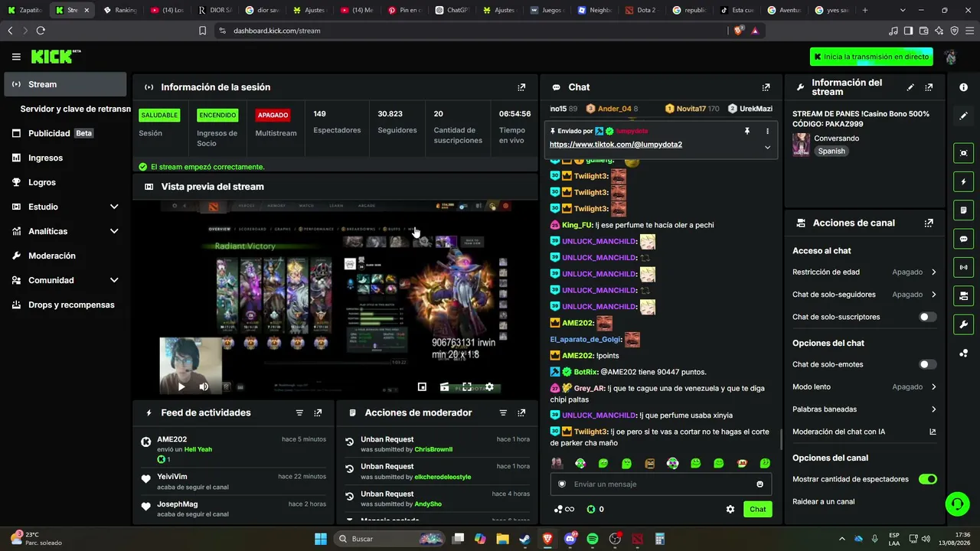Focus the Enviar un mensaje input field
Screen dimensions: 980x551
(x=661, y=484)
